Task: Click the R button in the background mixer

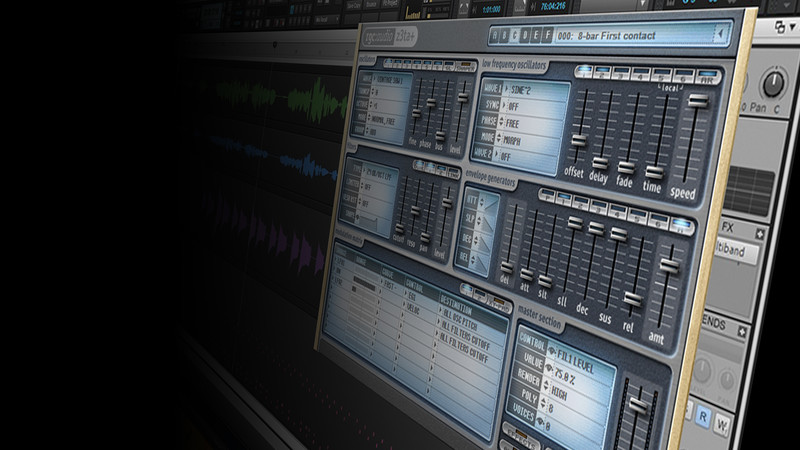Action: tap(703, 417)
